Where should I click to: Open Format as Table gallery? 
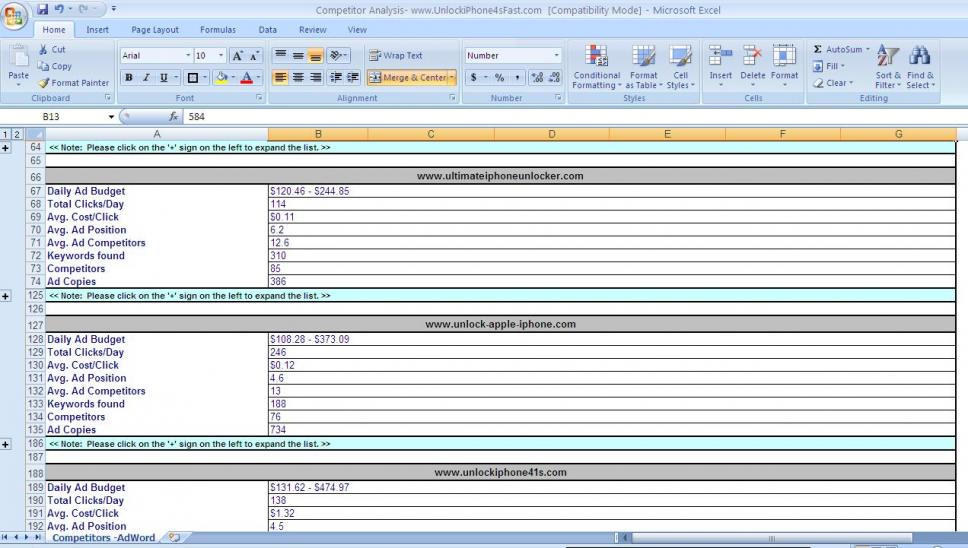tap(643, 67)
